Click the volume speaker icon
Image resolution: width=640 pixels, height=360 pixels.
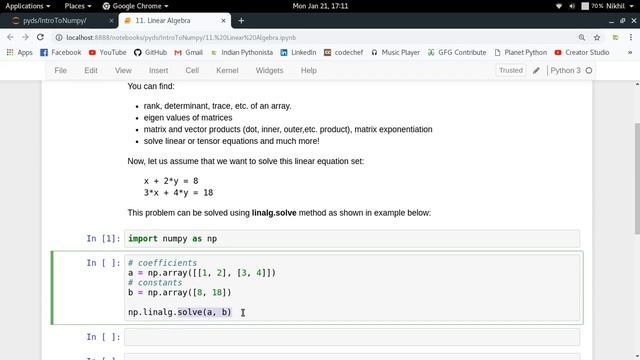(572, 6)
